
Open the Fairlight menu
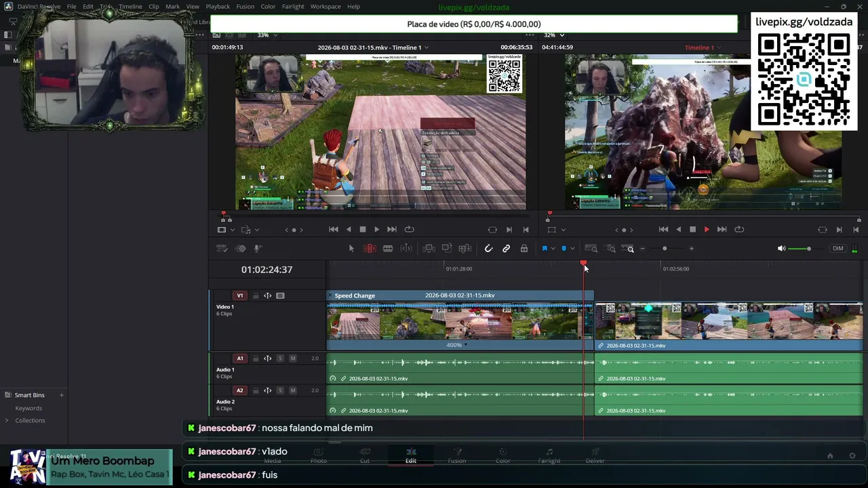[293, 7]
